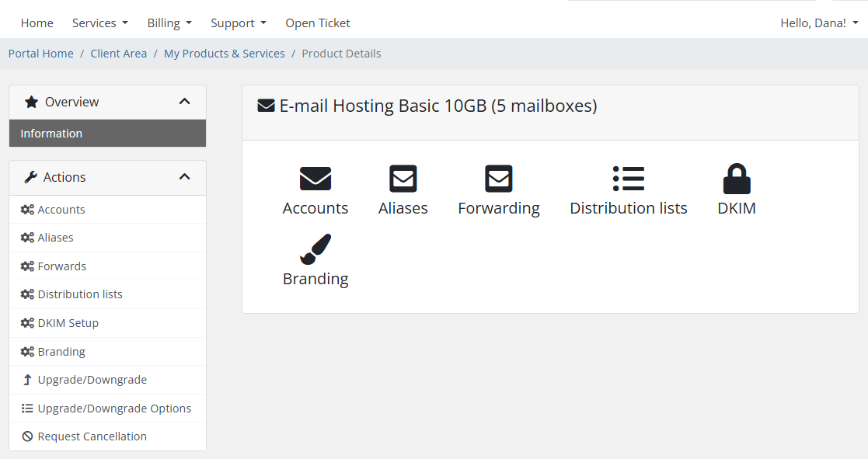Open the Hello, Dana! user menu
868x459 pixels.
tap(818, 23)
